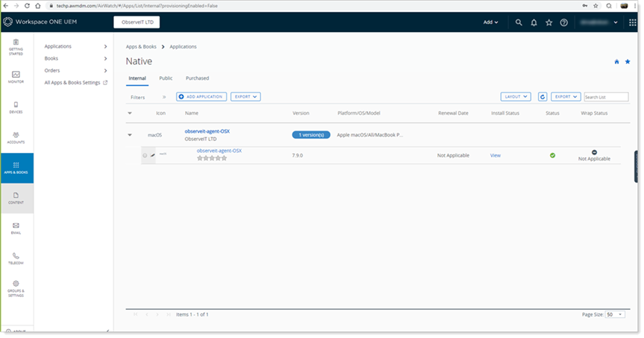Open the observeit-agent-OSX parent application link

pos(207,131)
